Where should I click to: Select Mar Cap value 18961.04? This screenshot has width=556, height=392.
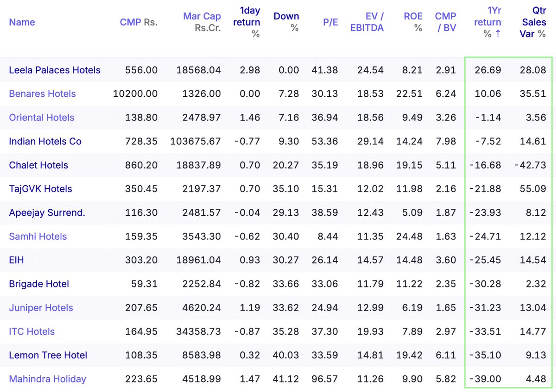pyautogui.click(x=198, y=260)
